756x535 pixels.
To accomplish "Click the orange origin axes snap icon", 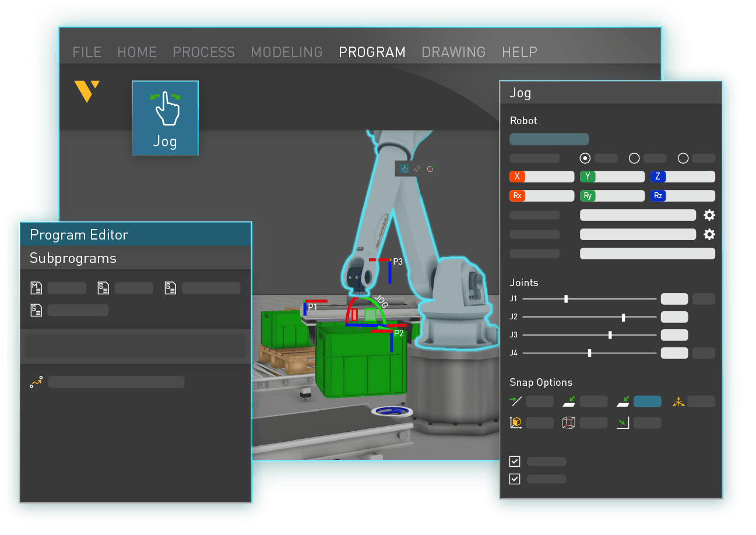I will [678, 401].
